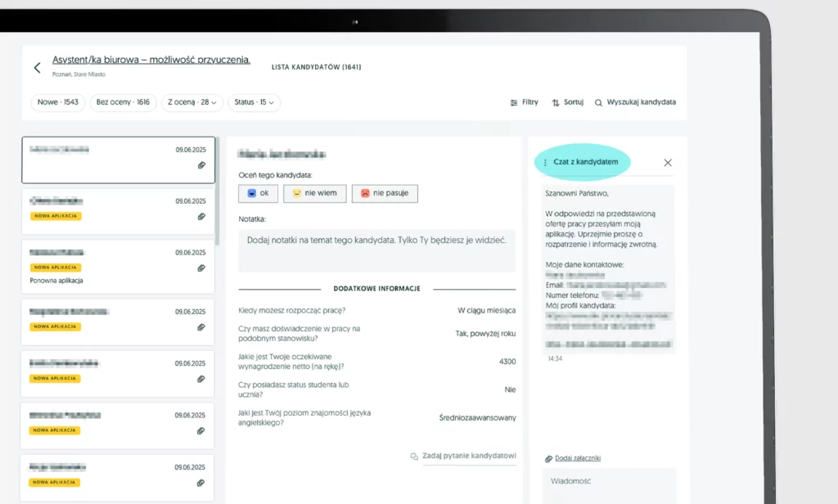Rate candidate as nie wiem
838x504 pixels.
pos(314,193)
